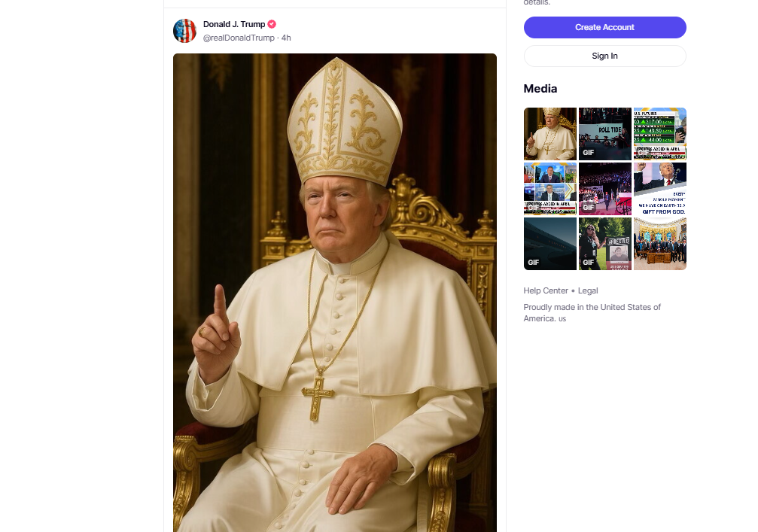
Task: Click the Proudly made in the United States text
Action: point(592,312)
